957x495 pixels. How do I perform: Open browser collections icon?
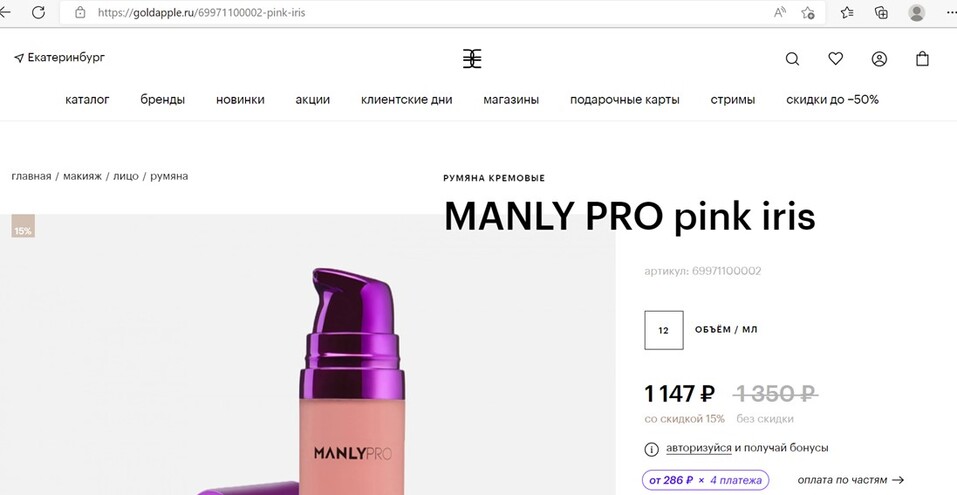pyautogui.click(x=881, y=12)
